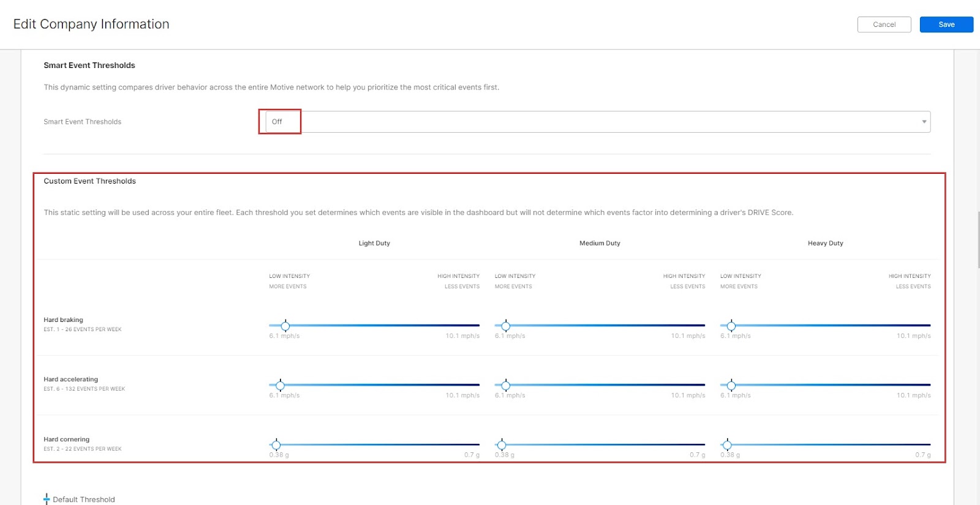Open the Smart Event Thresholds dropdown
980x505 pixels.
click(x=598, y=122)
